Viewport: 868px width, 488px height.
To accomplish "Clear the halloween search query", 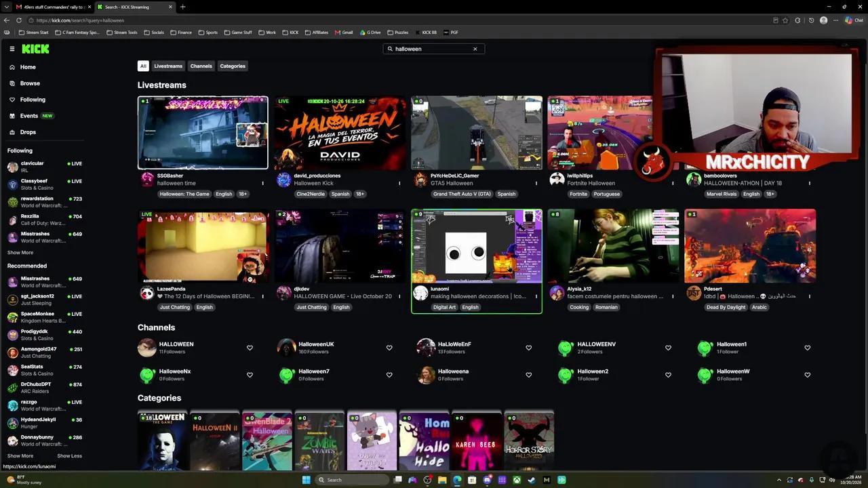I will click(475, 49).
